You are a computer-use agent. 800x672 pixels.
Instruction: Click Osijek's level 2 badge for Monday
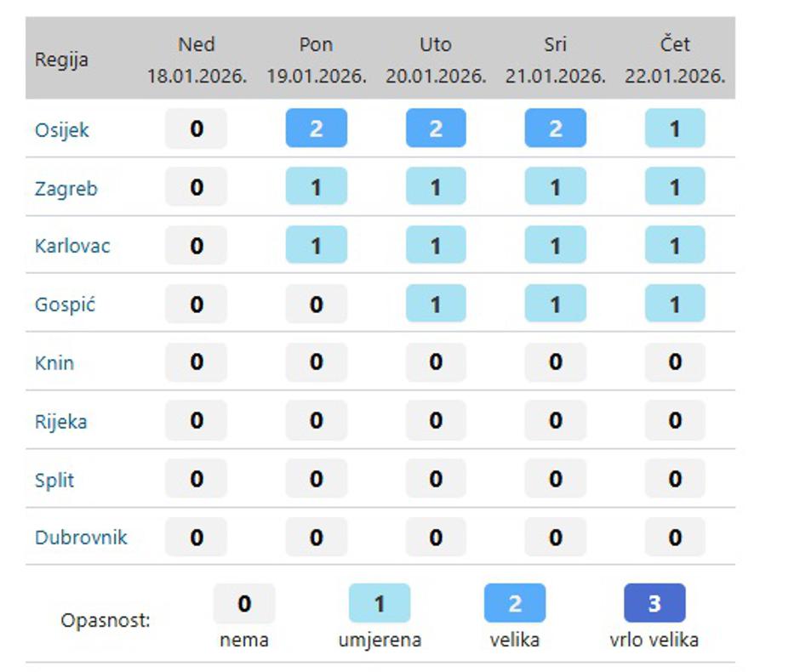(x=316, y=129)
